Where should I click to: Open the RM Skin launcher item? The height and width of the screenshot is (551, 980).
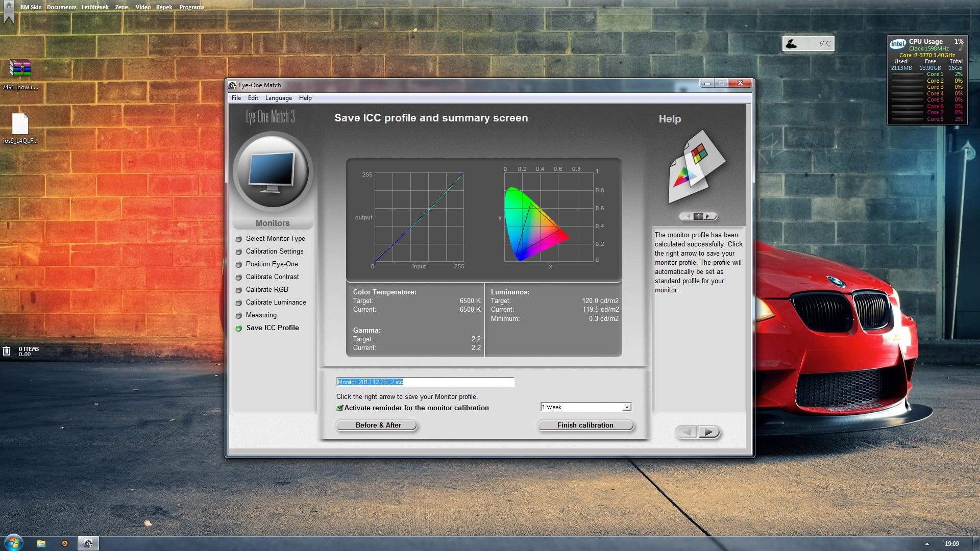pos(31,7)
